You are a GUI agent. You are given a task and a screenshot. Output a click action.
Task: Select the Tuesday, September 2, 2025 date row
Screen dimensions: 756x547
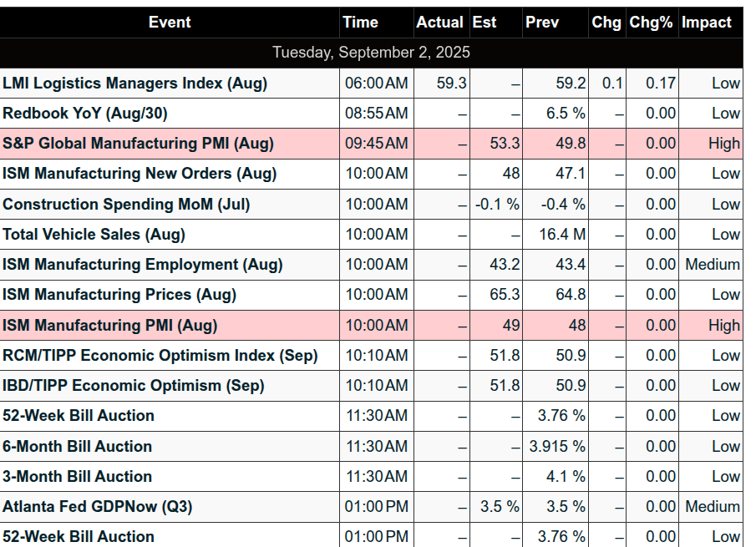pyautogui.click(x=371, y=53)
